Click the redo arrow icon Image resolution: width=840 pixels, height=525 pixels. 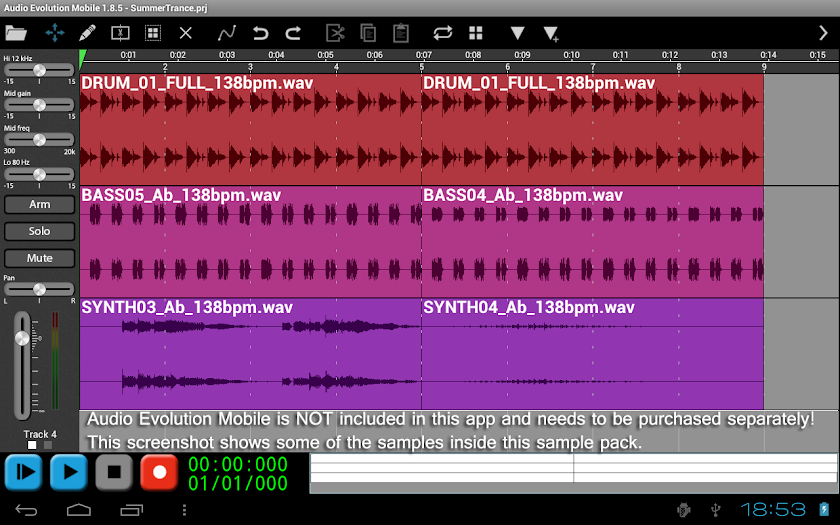point(293,33)
